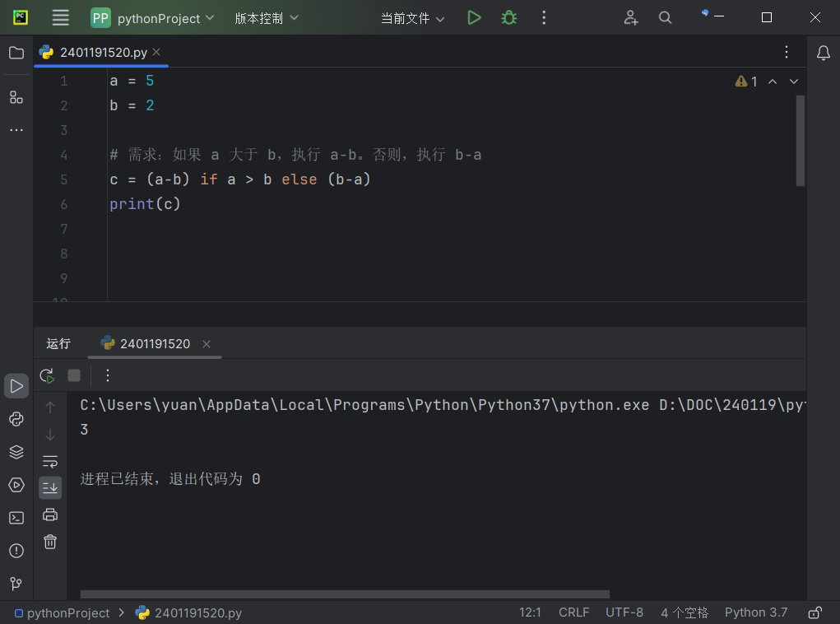The image size is (840, 624).
Task: Open the Problems tool window icon
Action: 16,551
